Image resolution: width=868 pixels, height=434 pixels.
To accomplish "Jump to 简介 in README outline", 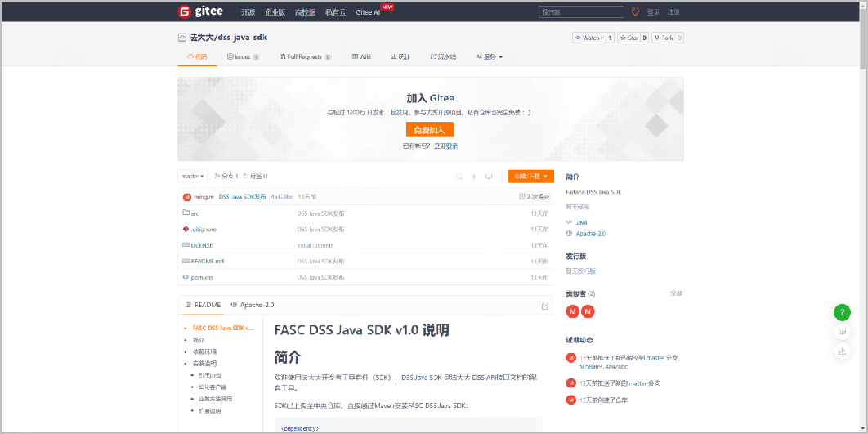I will click(198, 340).
